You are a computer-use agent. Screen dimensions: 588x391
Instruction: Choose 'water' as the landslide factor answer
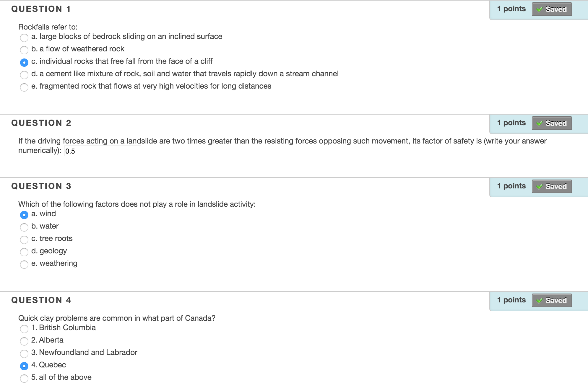click(x=24, y=227)
